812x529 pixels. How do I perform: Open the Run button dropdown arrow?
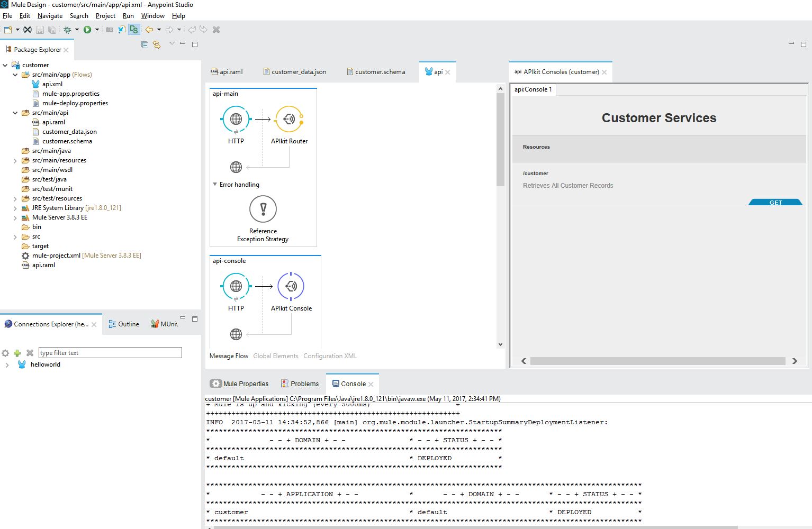97,30
